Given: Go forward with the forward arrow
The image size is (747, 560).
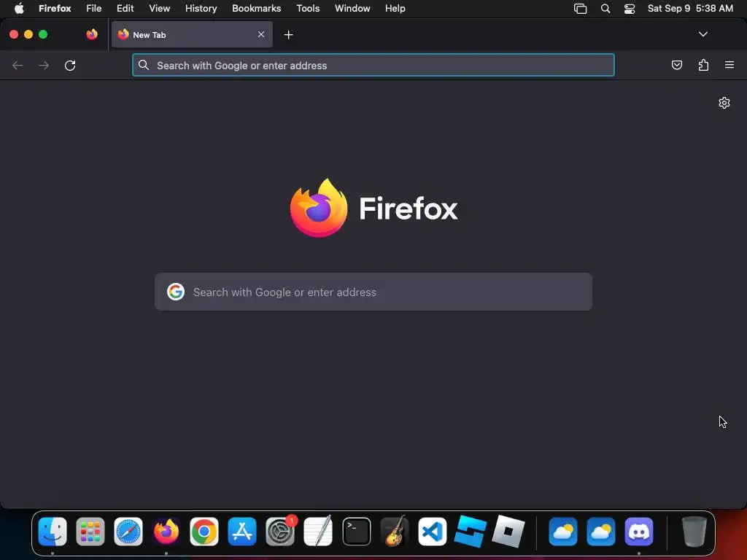Looking at the screenshot, I should click(x=44, y=65).
